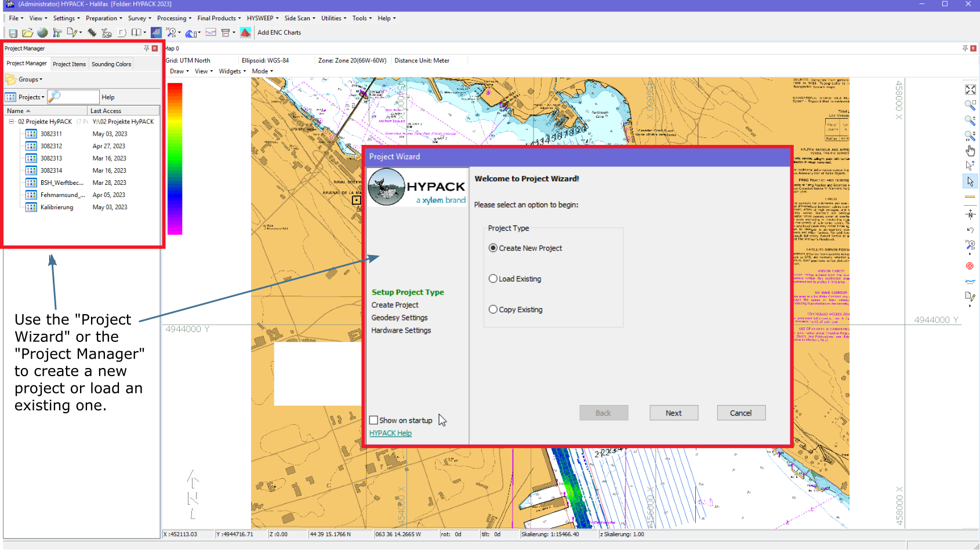Click the globe geodesy icon

click(x=42, y=33)
